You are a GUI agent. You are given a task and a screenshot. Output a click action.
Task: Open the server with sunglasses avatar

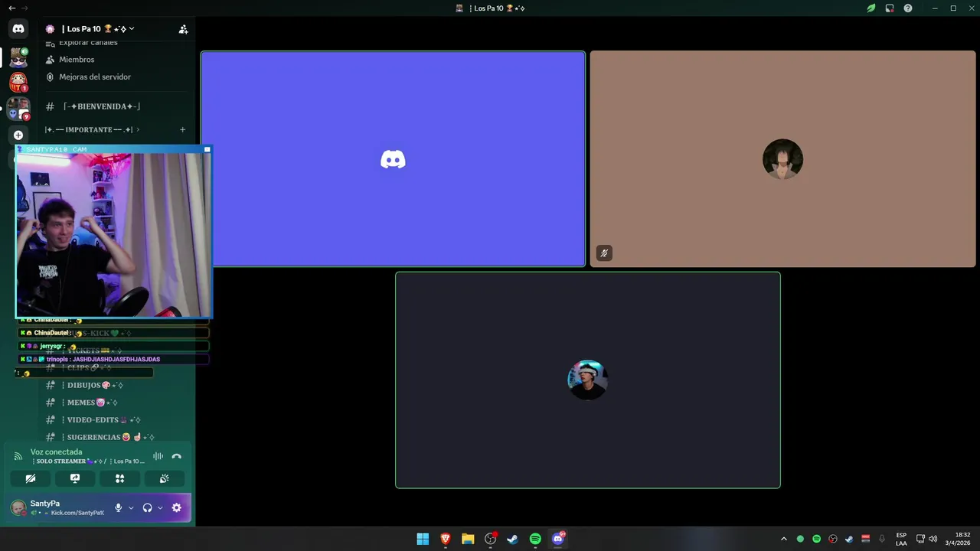click(x=18, y=57)
